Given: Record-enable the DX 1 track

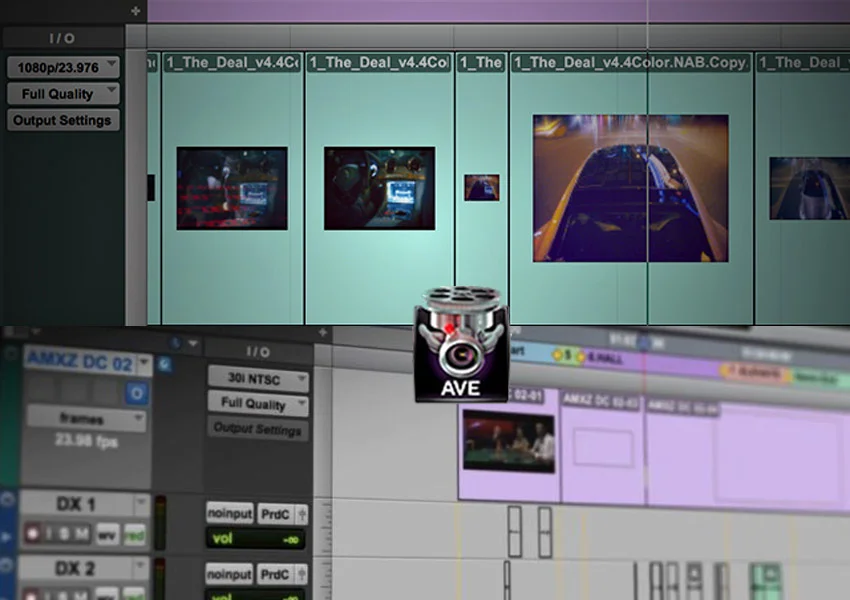Looking at the screenshot, I should point(32,534).
